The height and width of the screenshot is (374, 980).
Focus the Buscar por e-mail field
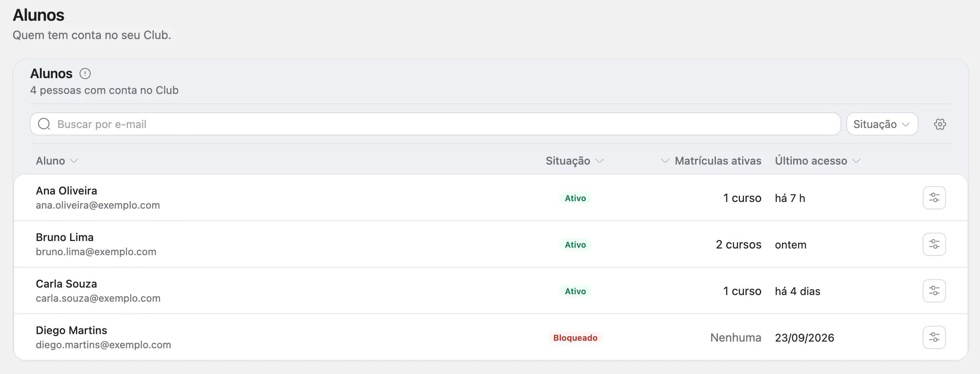tap(436, 124)
